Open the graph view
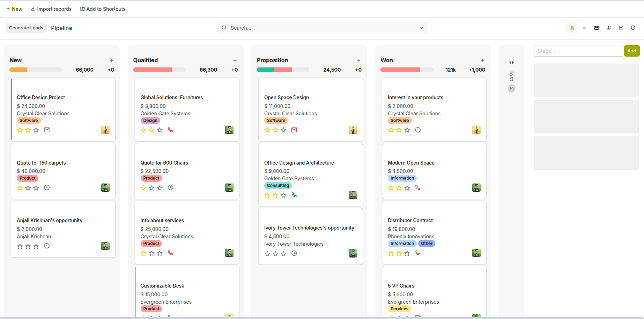The height and width of the screenshot is (319, 644). click(x=621, y=28)
